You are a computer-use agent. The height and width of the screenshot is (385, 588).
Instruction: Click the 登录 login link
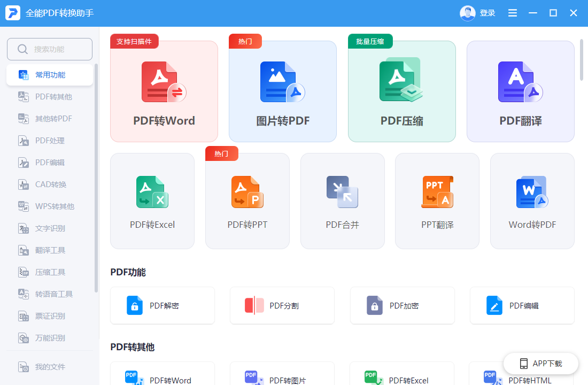click(x=488, y=13)
